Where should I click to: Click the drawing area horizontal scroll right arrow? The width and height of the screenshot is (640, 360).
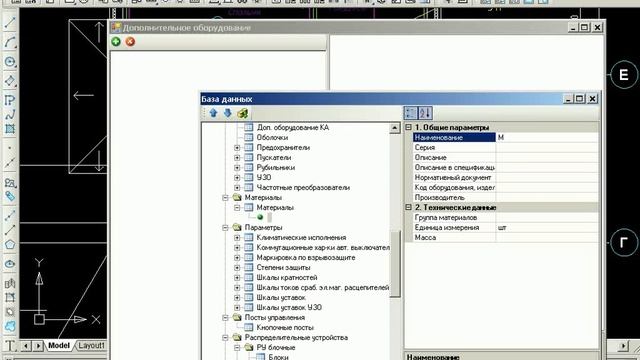[623, 346]
